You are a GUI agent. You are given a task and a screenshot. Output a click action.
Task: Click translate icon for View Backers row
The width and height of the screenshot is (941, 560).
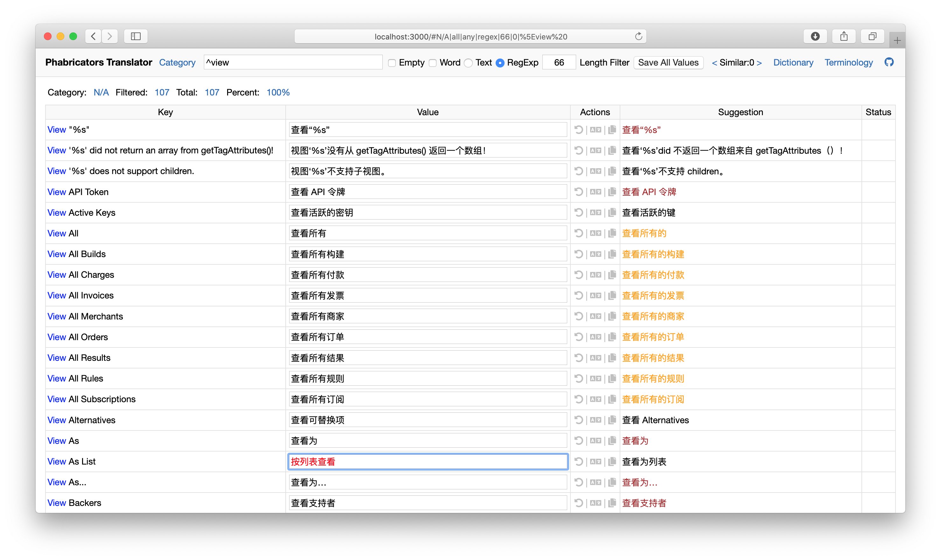(596, 503)
